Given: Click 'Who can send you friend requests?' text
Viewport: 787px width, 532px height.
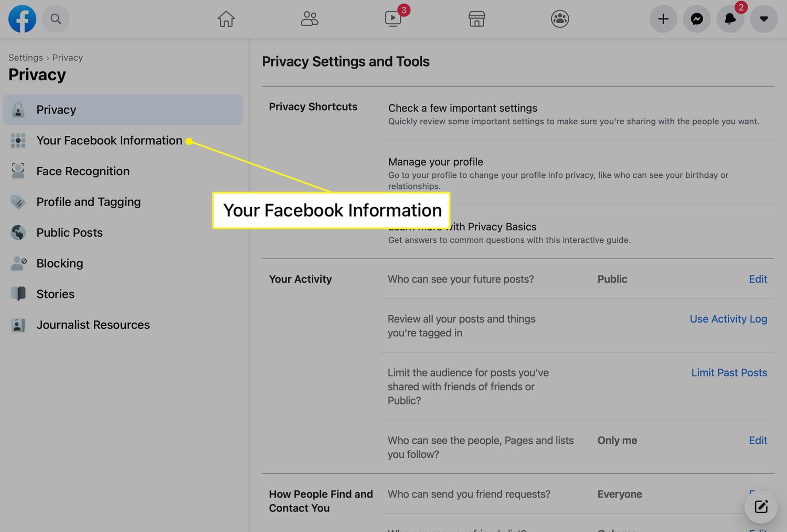Looking at the screenshot, I should 469,494.
